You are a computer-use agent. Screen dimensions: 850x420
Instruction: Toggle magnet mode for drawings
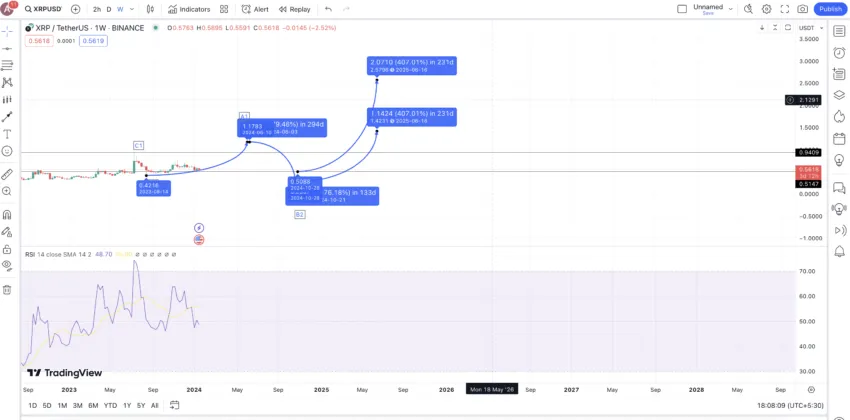click(x=7, y=215)
